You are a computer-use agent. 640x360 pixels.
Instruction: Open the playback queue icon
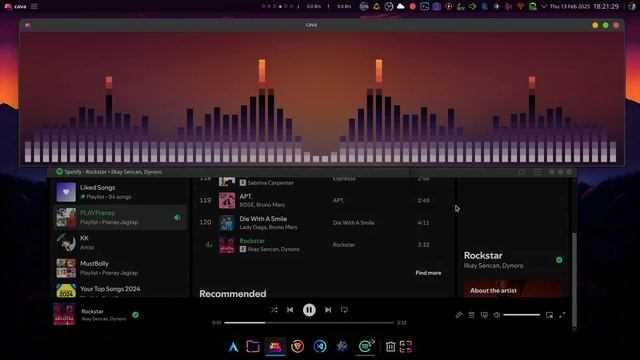[471, 315]
